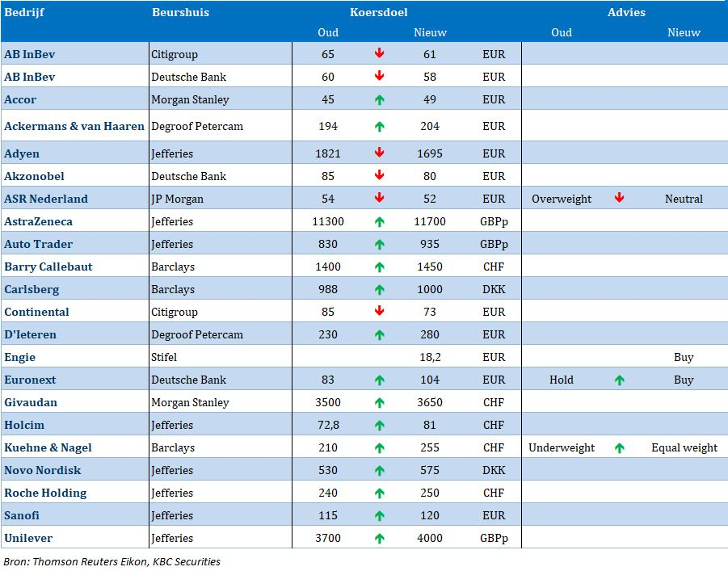The height and width of the screenshot is (571, 728).
Task: Select the Holcim company name
Action: [x=24, y=426]
